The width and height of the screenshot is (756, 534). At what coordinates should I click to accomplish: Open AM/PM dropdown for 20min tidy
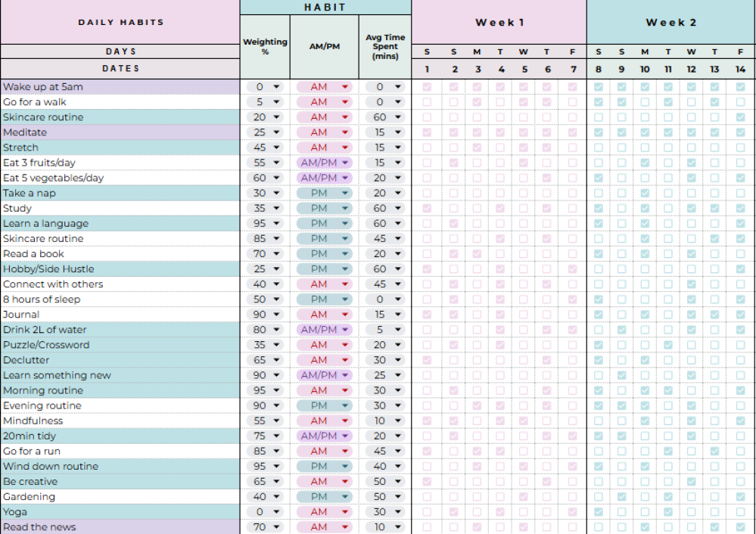pos(346,436)
